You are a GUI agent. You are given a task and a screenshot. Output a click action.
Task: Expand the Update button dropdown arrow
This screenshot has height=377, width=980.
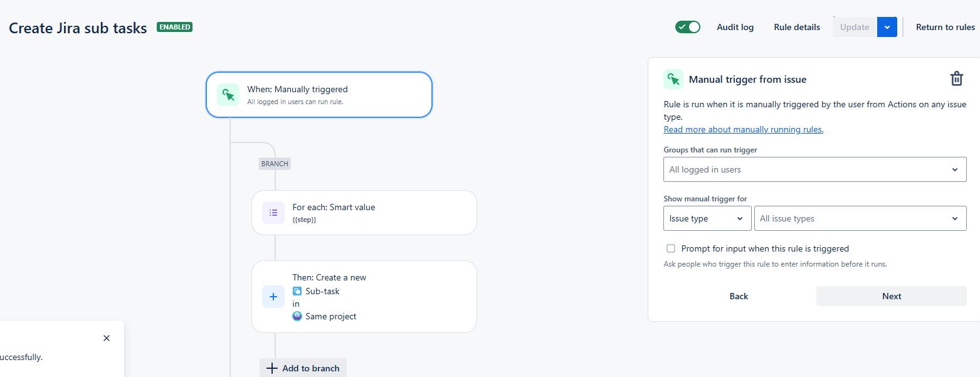click(887, 27)
